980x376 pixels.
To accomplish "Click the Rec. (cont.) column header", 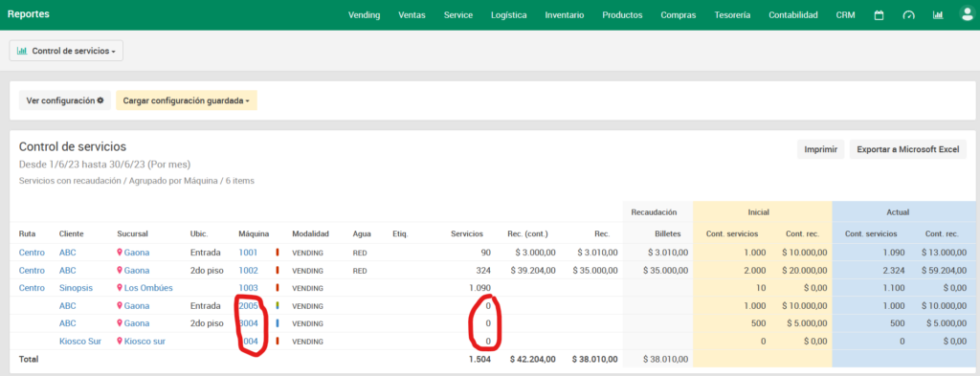I will coord(527,233).
